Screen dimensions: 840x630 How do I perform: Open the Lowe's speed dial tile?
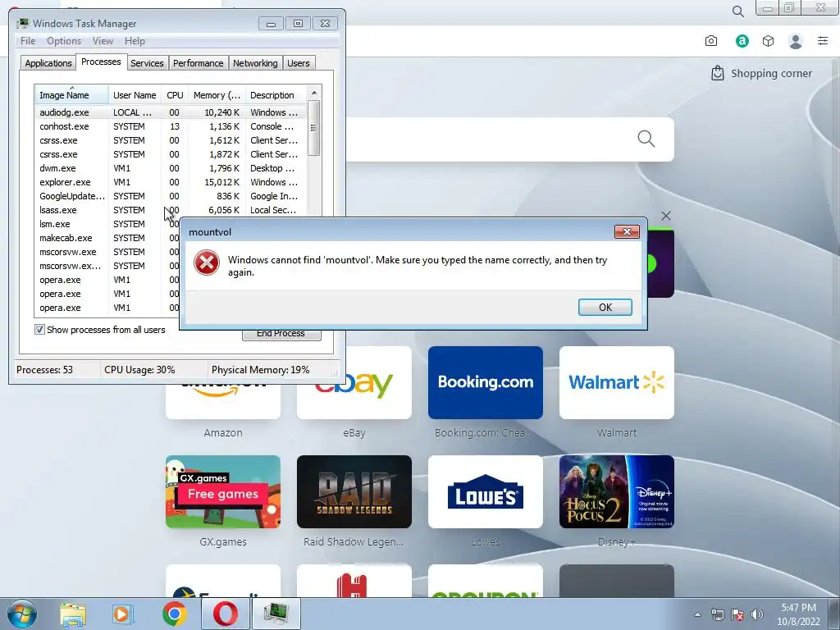pos(486,492)
